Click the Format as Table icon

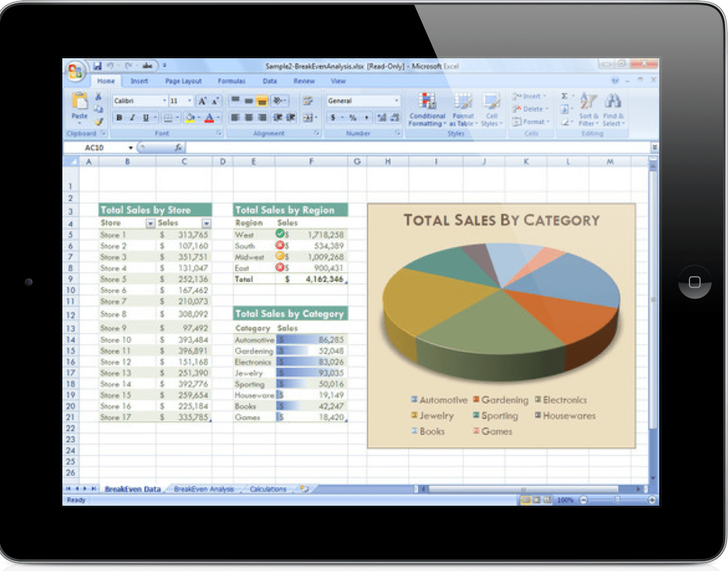(x=462, y=108)
